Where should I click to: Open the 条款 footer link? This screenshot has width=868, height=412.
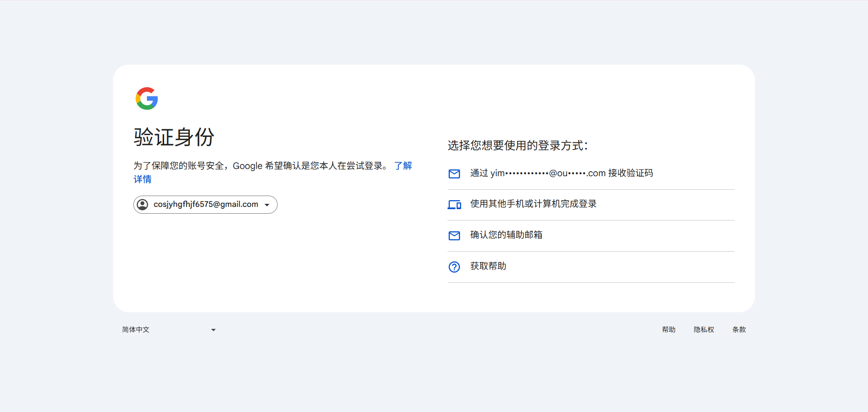[x=739, y=330]
